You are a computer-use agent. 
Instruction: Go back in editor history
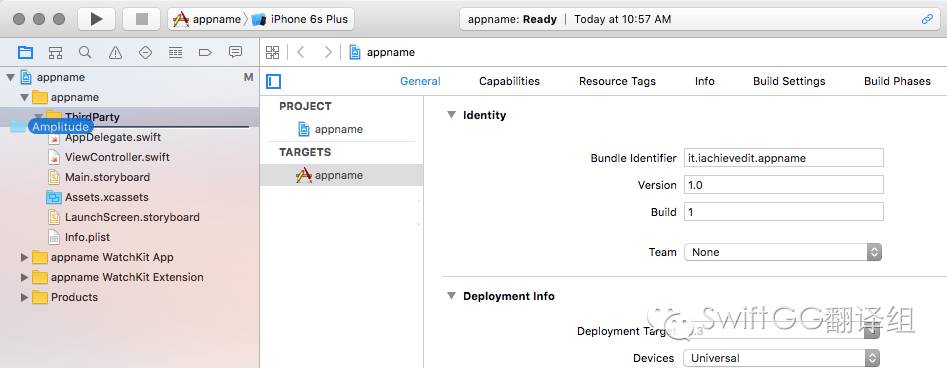tap(300, 52)
